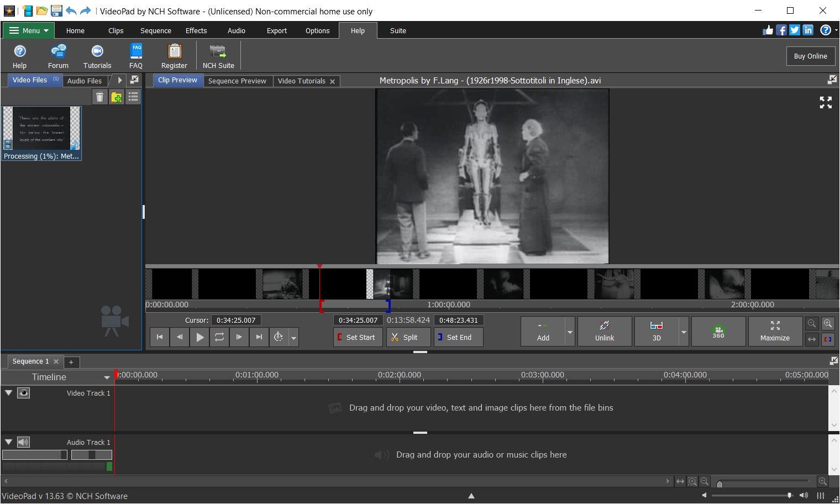Expand the Timeline mode dropdown

tap(107, 377)
